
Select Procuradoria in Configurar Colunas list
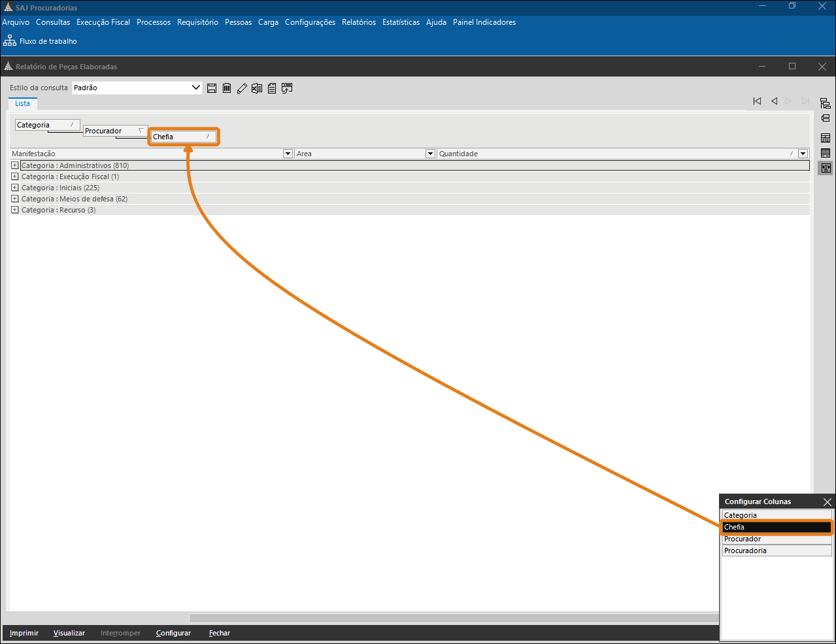tap(776, 551)
